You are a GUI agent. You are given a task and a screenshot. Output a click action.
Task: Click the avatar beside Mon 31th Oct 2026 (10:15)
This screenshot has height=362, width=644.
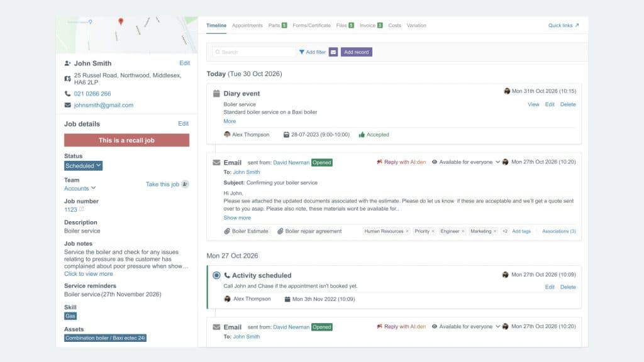(x=507, y=91)
